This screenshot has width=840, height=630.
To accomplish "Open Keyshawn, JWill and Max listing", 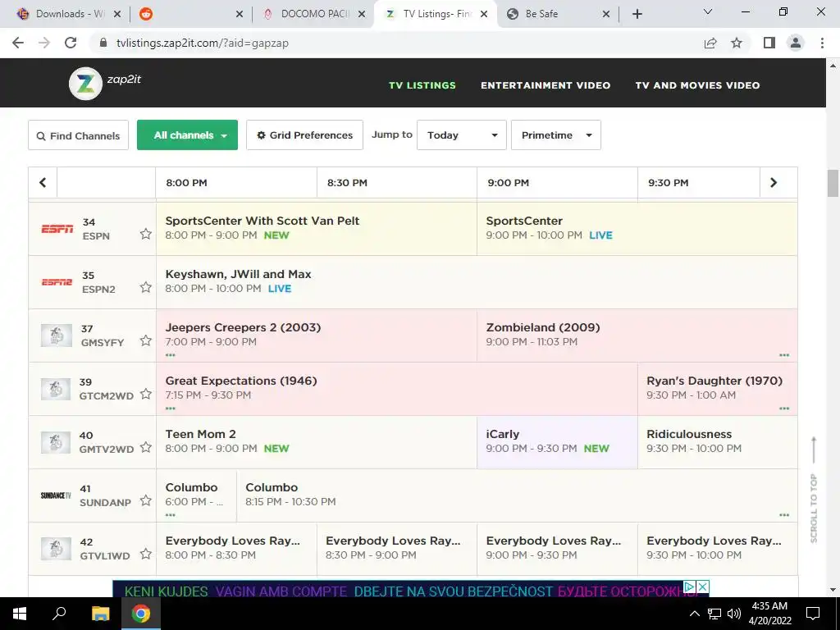I will (477, 282).
